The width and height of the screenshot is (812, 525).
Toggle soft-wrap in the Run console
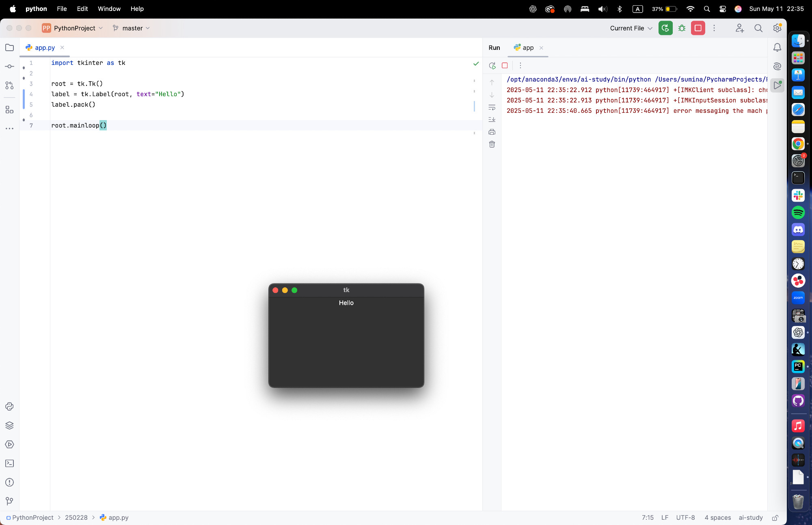492,108
